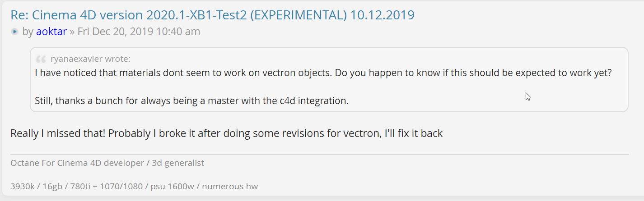Click the "ryanaexavier wrote:" quote header

pyautogui.click(x=90, y=59)
